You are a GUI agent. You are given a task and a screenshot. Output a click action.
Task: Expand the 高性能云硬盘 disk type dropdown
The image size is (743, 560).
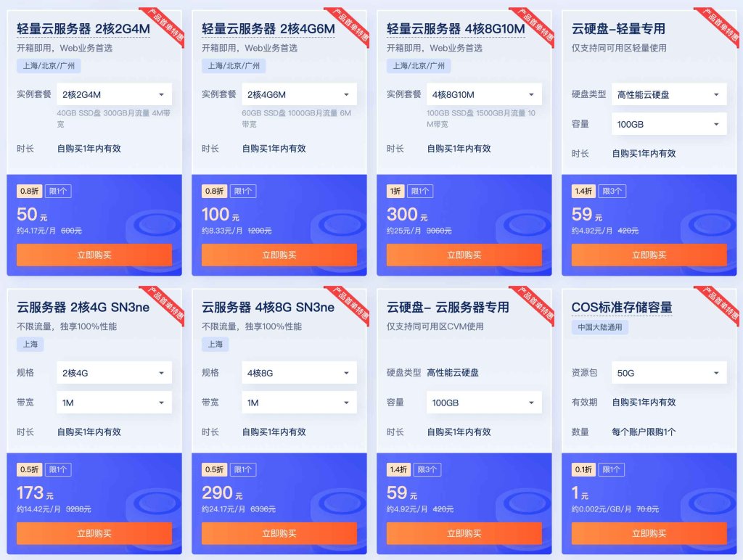tap(669, 94)
